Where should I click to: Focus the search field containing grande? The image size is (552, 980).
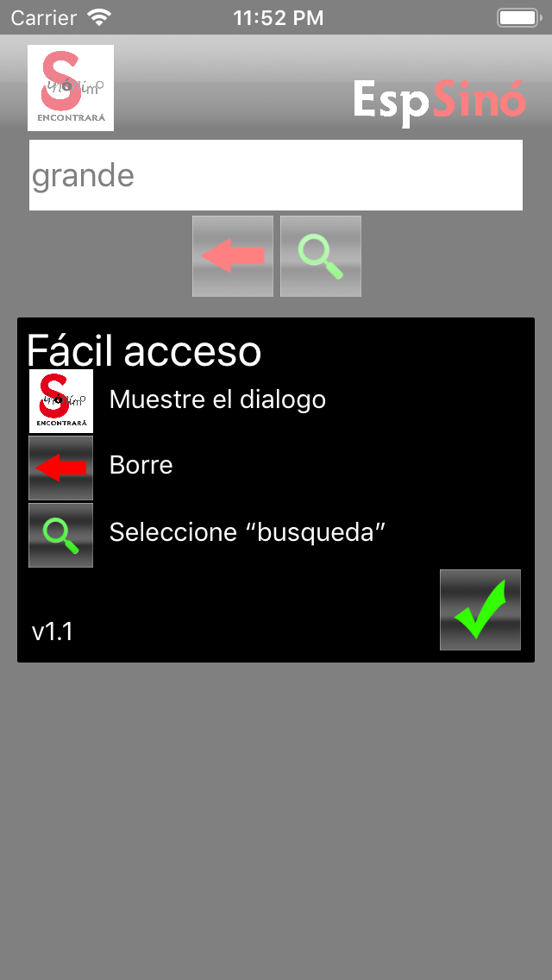point(276,175)
